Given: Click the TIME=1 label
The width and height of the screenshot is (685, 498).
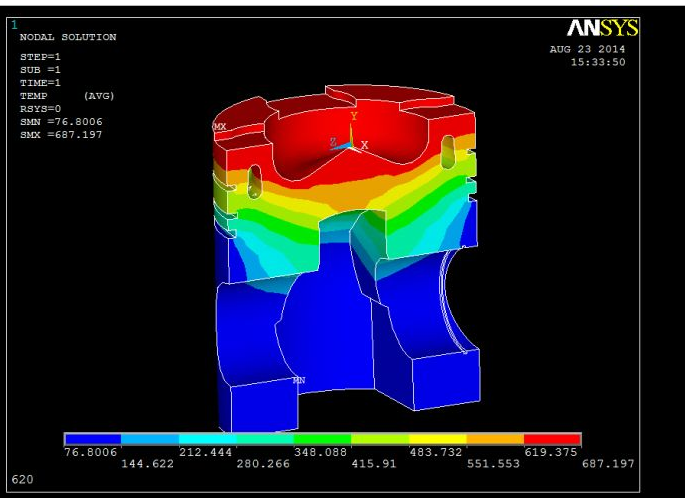Looking at the screenshot, I should 40,83.
